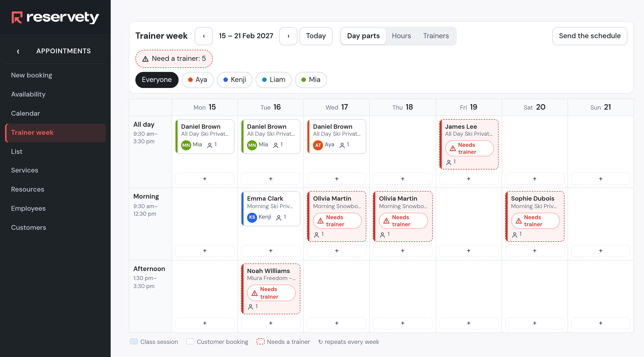Click attendee icon on Sophie Dubois booking
This screenshot has height=357, width=644.
(x=515, y=235)
